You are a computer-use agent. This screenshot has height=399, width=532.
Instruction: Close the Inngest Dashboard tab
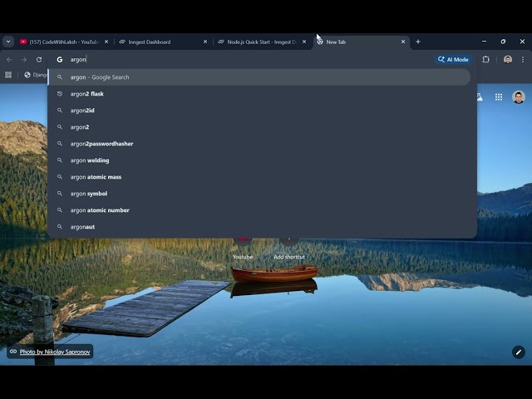pyautogui.click(x=205, y=42)
